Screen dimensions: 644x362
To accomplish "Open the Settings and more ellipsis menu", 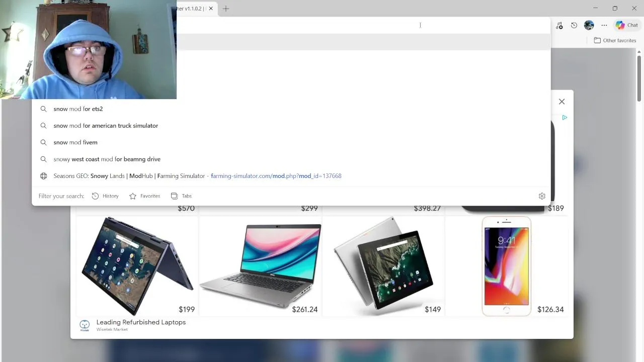I will click(x=604, y=25).
